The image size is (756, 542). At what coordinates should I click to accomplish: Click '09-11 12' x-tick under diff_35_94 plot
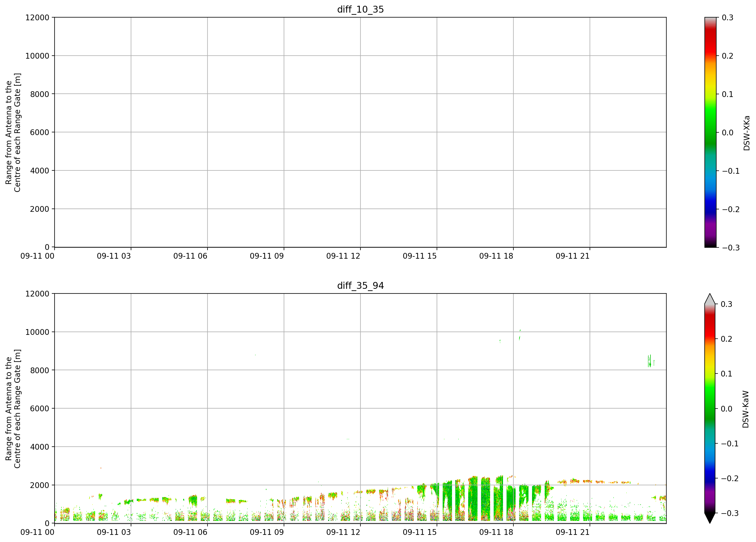tap(343, 532)
